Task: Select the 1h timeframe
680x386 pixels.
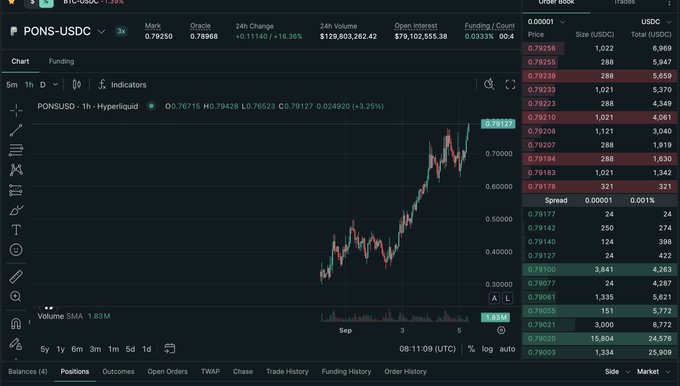Action: pos(29,85)
